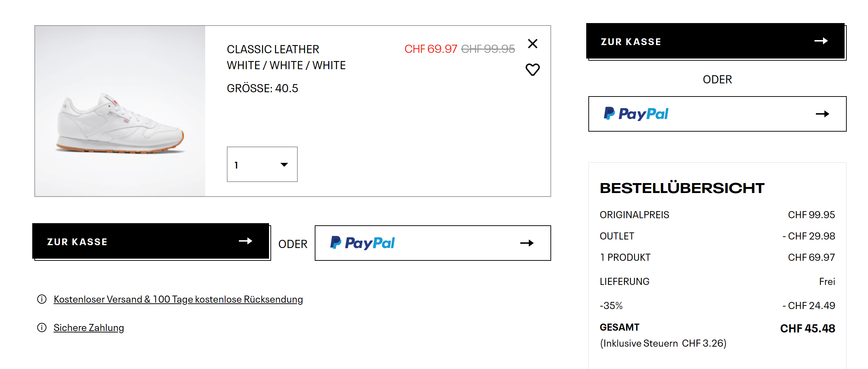
Task: Click the sale price CHF 69.97
Action: 431,49
